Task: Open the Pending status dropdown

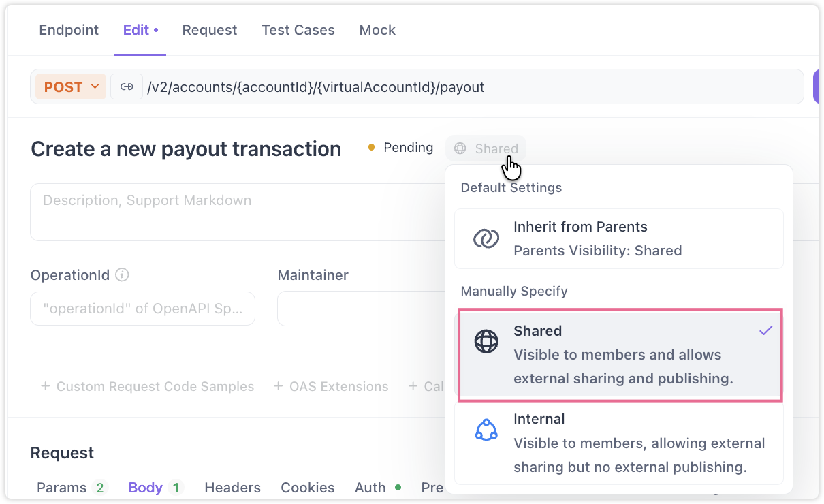Action: (401, 148)
